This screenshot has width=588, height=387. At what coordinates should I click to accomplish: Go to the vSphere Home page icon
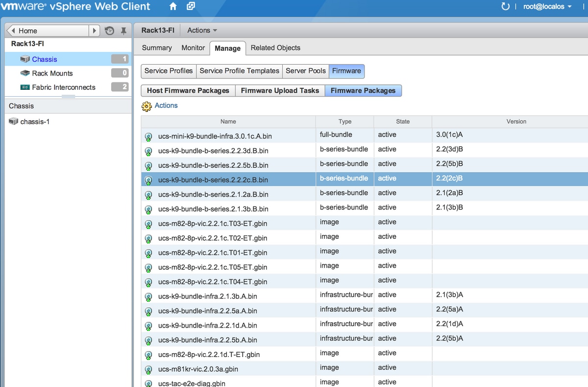173,7
